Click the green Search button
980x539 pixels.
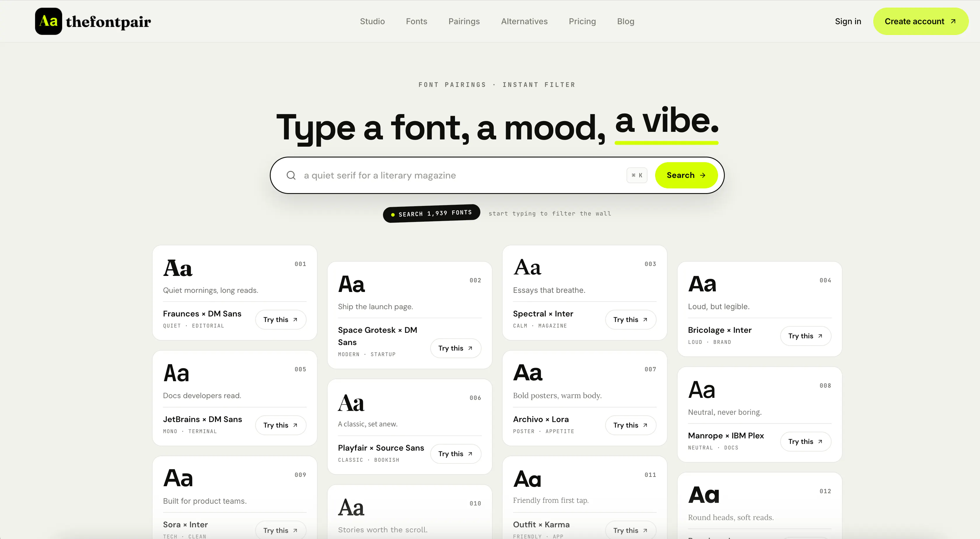686,175
